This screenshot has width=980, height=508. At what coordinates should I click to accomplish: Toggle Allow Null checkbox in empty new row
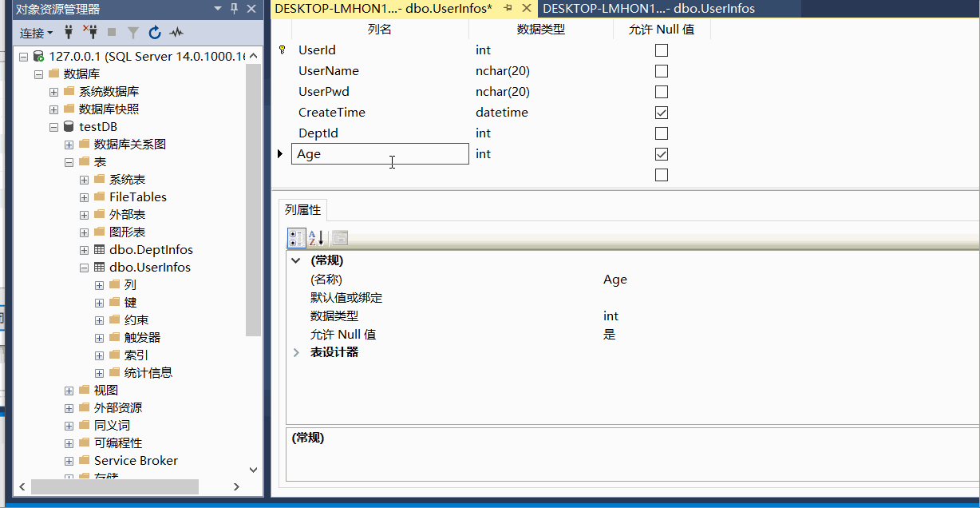tap(662, 175)
